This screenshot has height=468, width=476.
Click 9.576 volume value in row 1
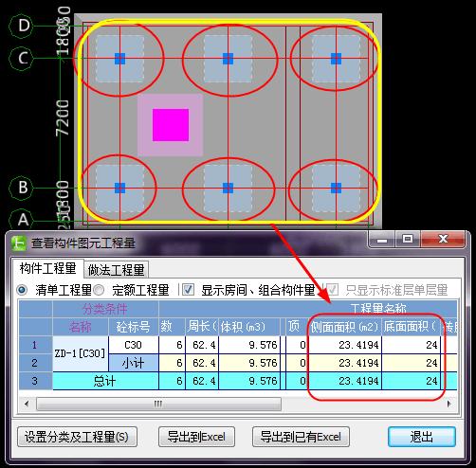(249, 345)
